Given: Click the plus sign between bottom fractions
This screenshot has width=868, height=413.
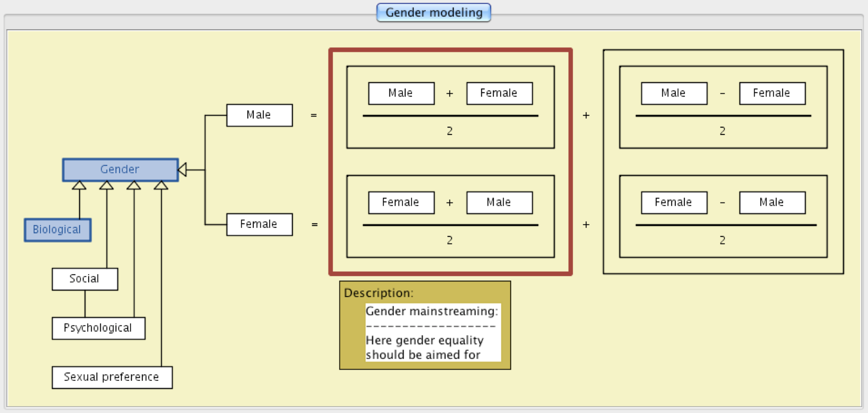Looking at the screenshot, I should coord(586,225).
